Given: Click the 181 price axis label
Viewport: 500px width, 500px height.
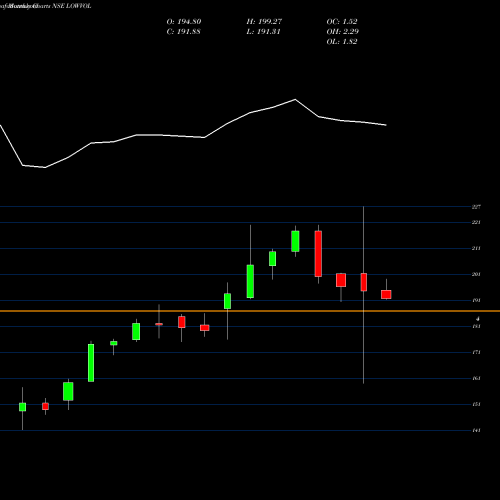Looking at the screenshot, I should [x=476, y=326].
